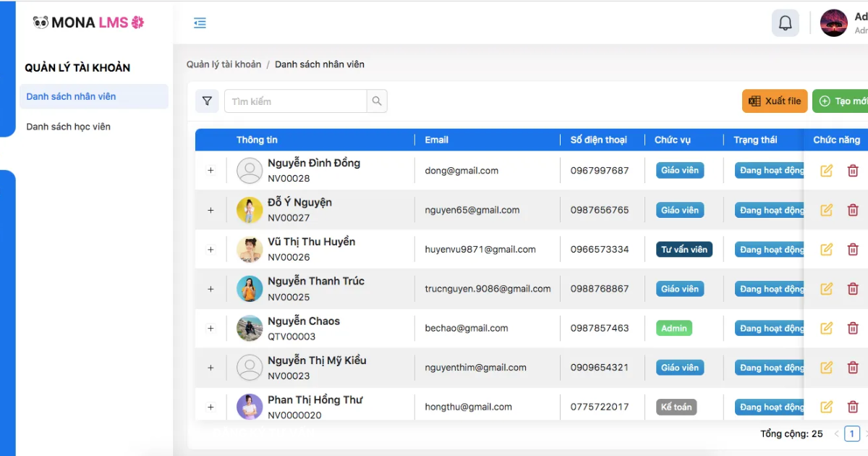Screen dimensions: 868x456
Task: Click the Xuất file export button
Action: 775,101
